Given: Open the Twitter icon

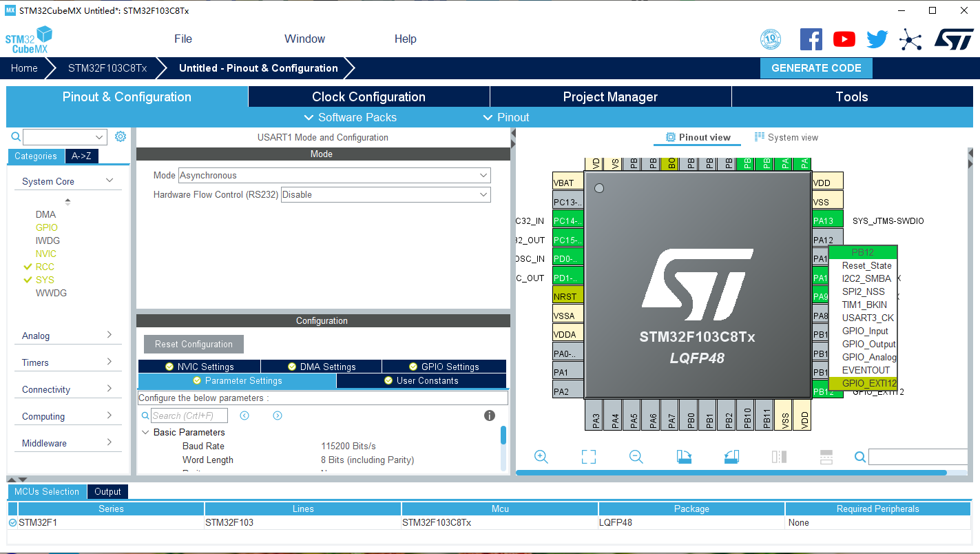Looking at the screenshot, I should [877, 39].
